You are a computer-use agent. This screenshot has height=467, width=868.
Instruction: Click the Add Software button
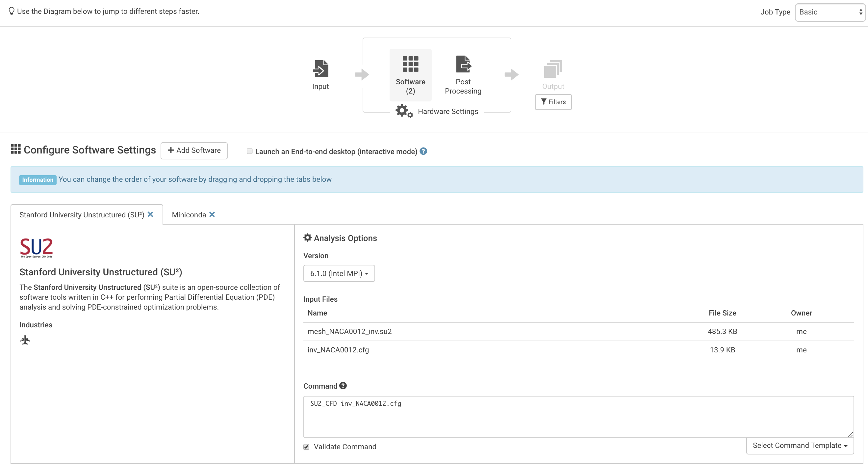tap(194, 151)
